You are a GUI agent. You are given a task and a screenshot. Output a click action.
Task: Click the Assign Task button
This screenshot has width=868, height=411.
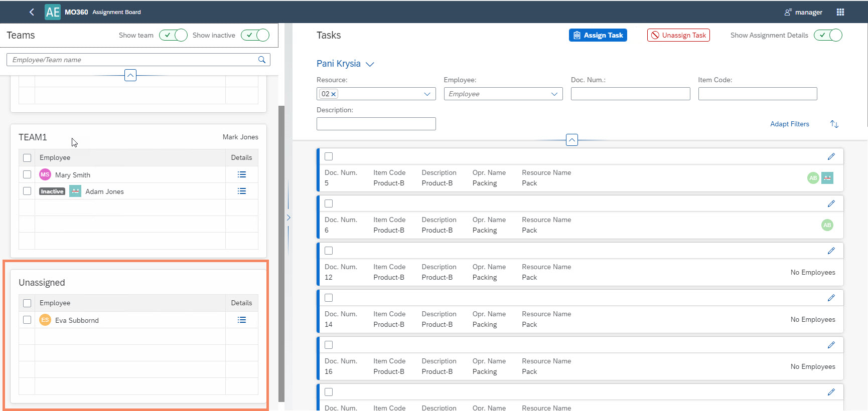point(598,35)
